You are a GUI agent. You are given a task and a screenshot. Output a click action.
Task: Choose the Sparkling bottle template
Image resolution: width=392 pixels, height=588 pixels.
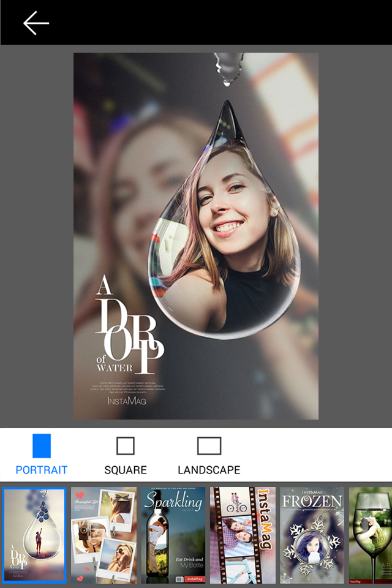point(173,535)
